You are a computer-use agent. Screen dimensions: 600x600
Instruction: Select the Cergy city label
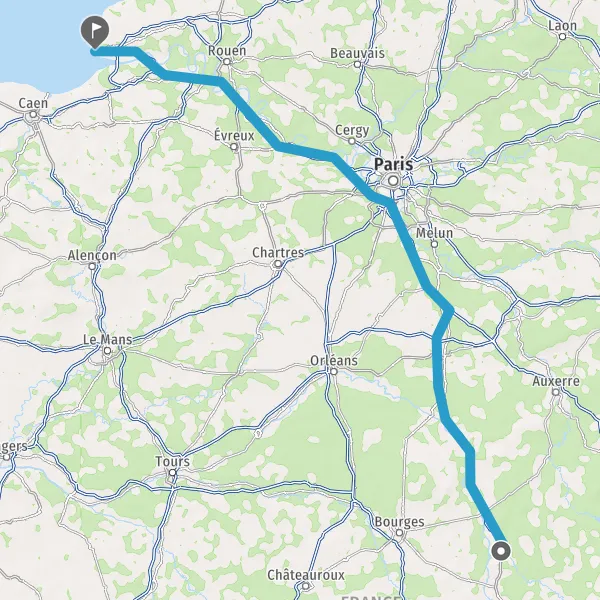[x=352, y=130]
